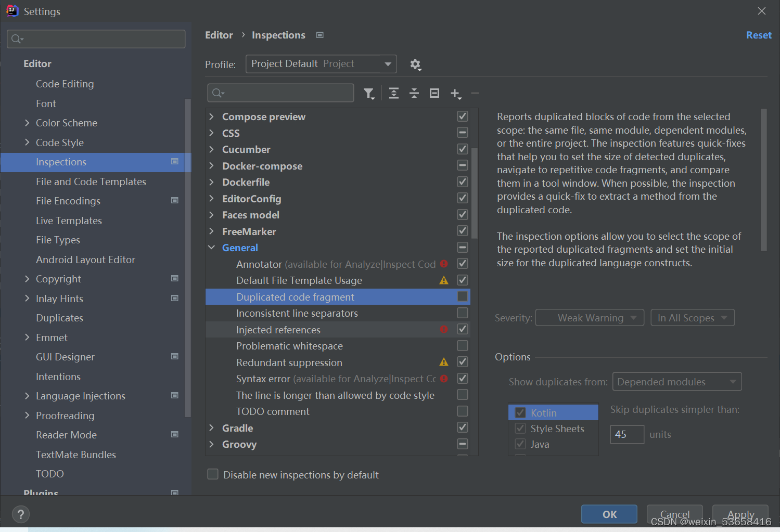This screenshot has width=780, height=532.
Task: Click error severity icon on Annotator row
Action: pos(444,264)
